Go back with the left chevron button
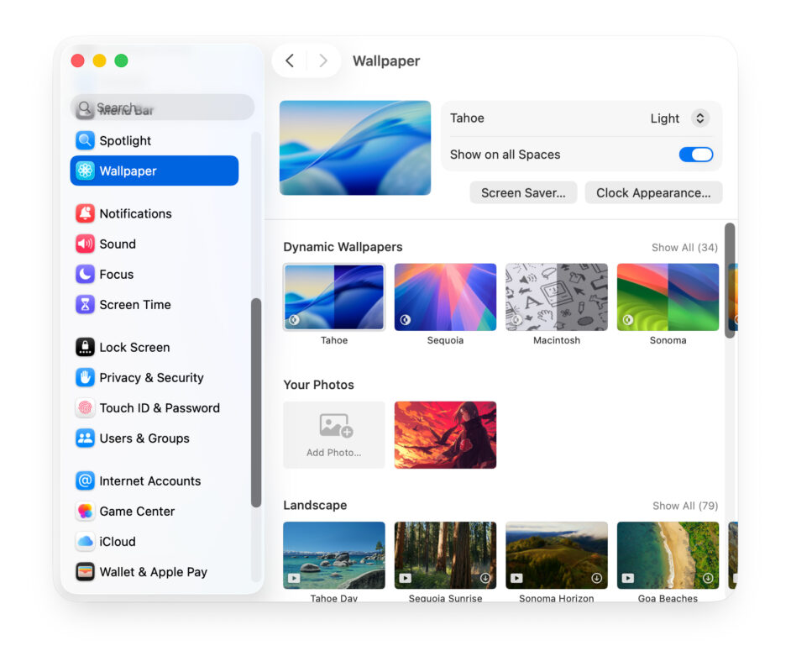This screenshot has width=791, height=672. point(290,60)
